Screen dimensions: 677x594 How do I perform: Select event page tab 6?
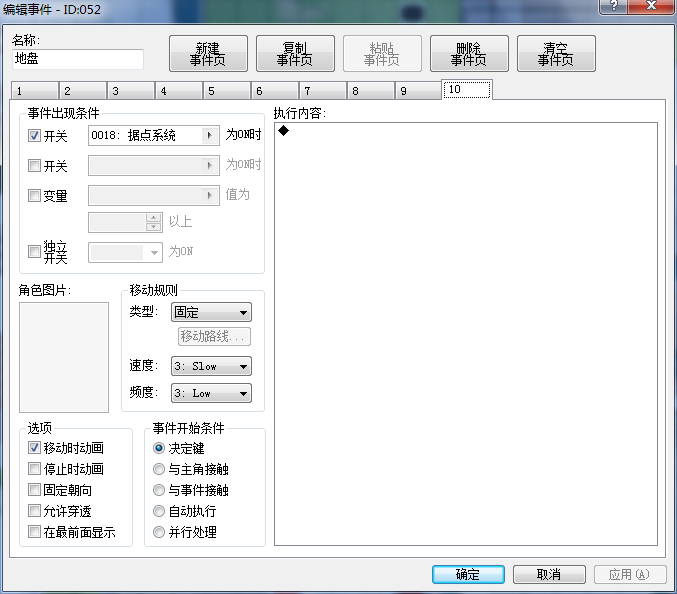pos(275,91)
